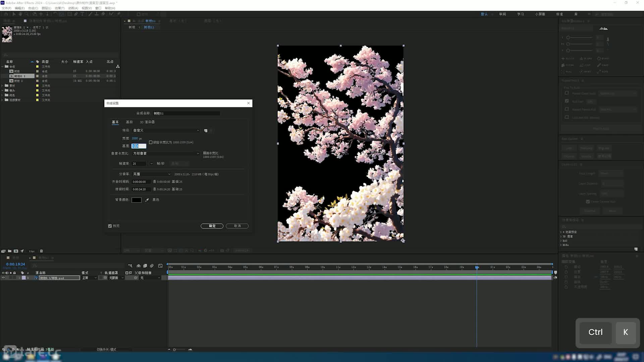Create a new composition via footer icon
The height and width of the screenshot is (362, 644).
pyautogui.click(x=16, y=251)
